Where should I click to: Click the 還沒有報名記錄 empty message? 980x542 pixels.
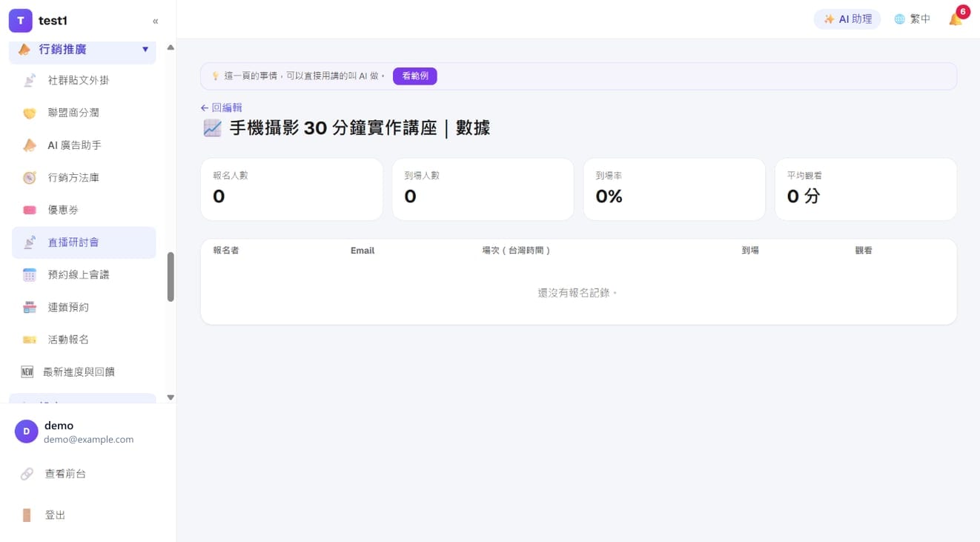click(x=578, y=293)
